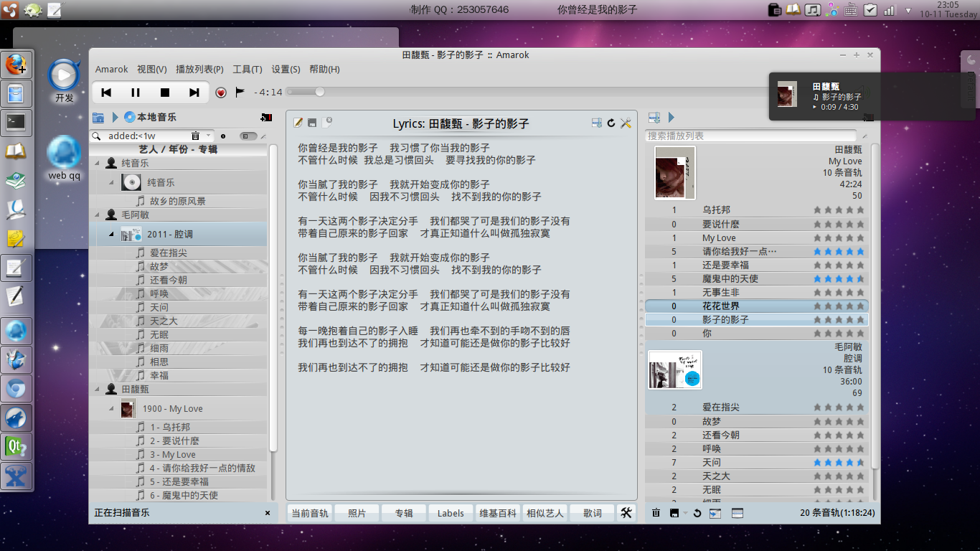Skip to the next track
980x551 pixels.
(x=194, y=93)
